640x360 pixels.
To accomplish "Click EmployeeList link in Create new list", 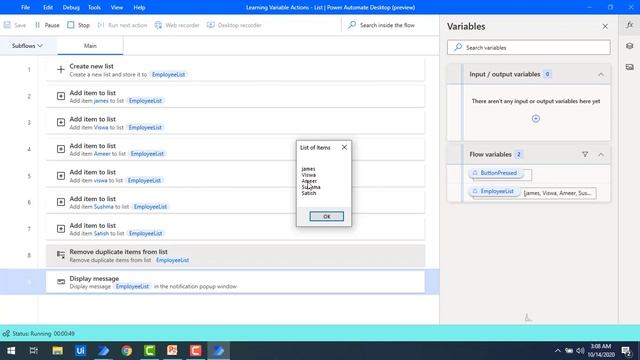I will (x=169, y=74).
